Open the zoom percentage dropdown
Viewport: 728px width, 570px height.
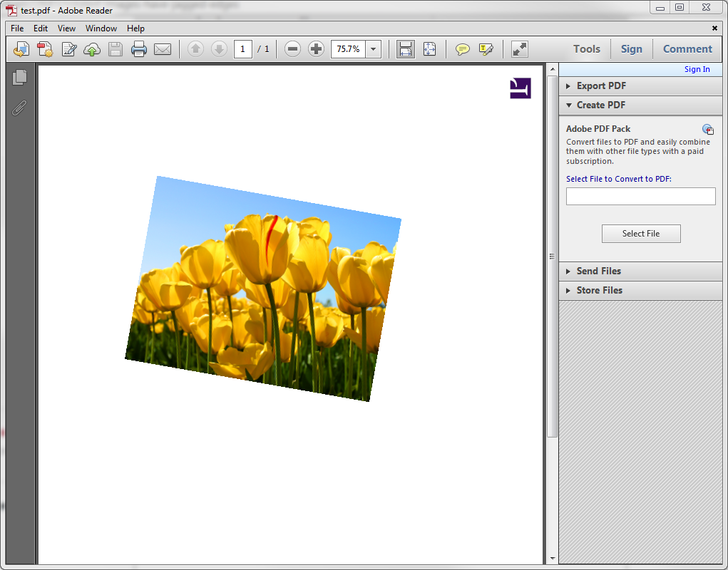(x=374, y=49)
